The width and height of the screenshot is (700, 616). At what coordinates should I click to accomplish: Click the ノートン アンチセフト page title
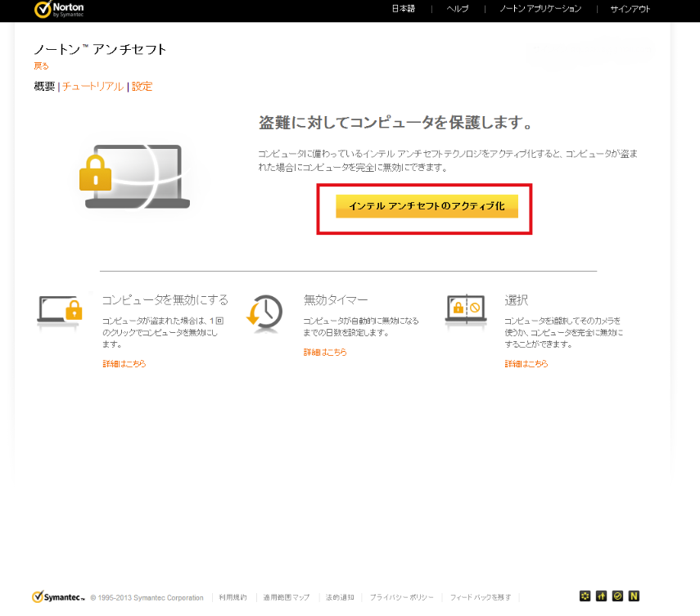100,49
